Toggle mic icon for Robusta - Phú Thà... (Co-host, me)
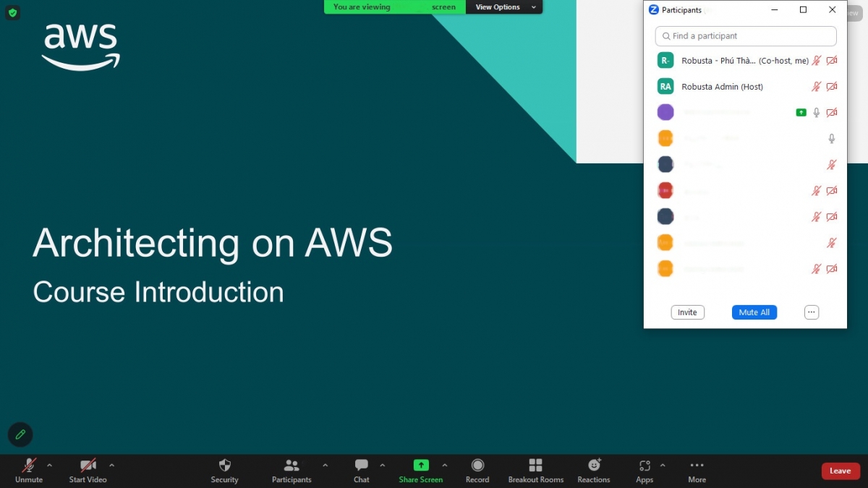The image size is (868, 488). coord(817,61)
